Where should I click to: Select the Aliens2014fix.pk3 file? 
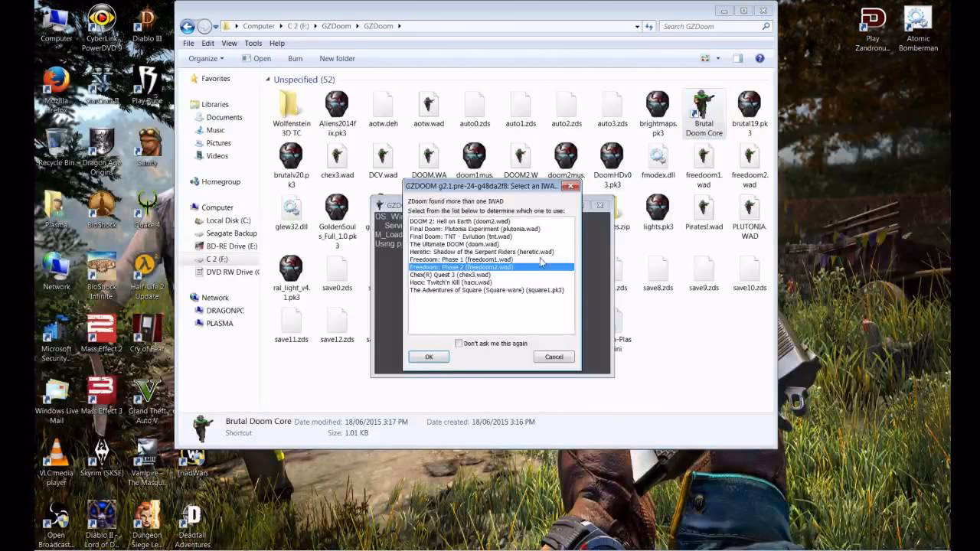(x=337, y=113)
